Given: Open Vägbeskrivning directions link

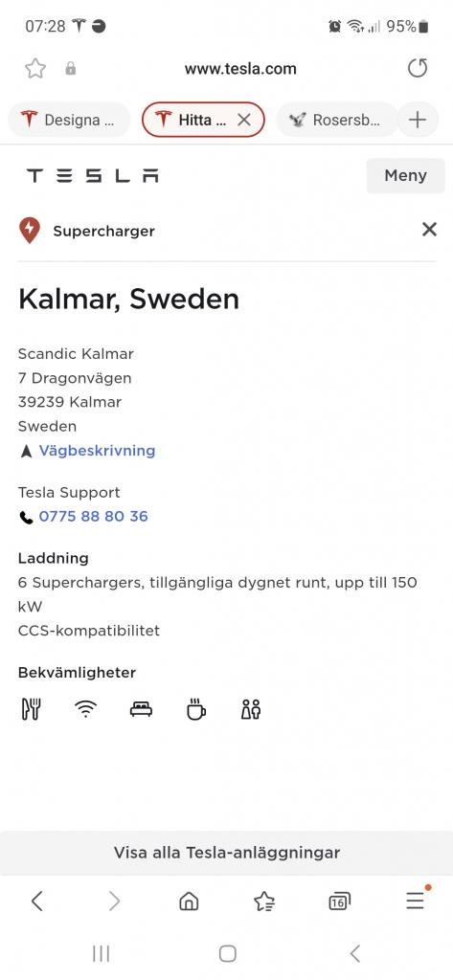Looking at the screenshot, I should pyautogui.click(x=97, y=451).
